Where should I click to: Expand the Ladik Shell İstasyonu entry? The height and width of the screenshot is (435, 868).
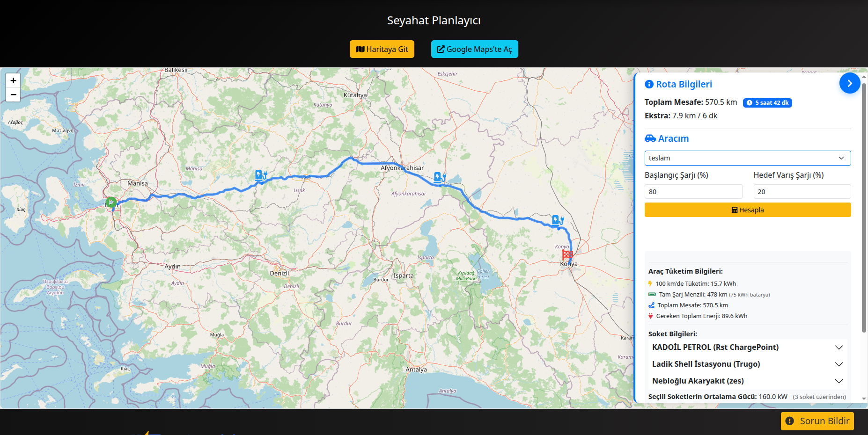[x=747, y=364]
